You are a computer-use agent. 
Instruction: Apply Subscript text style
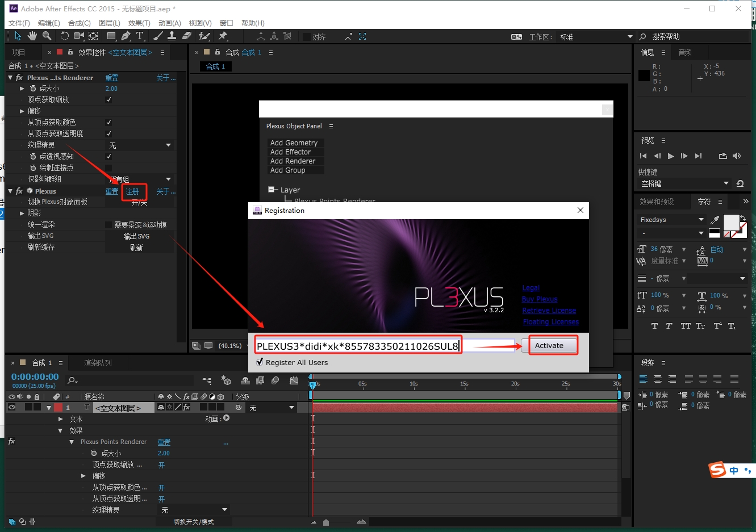click(732, 326)
